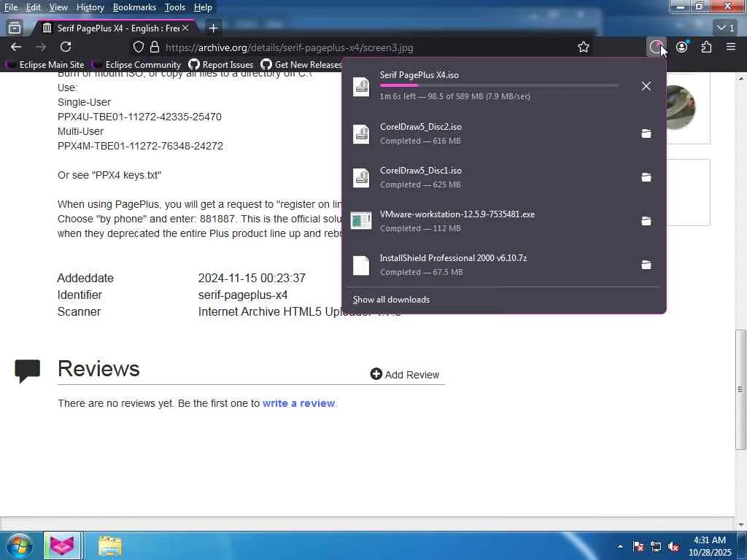Image resolution: width=747 pixels, height=560 pixels.
Task: Click the page vertical scrollbar thumb
Action: pyautogui.click(x=741, y=389)
